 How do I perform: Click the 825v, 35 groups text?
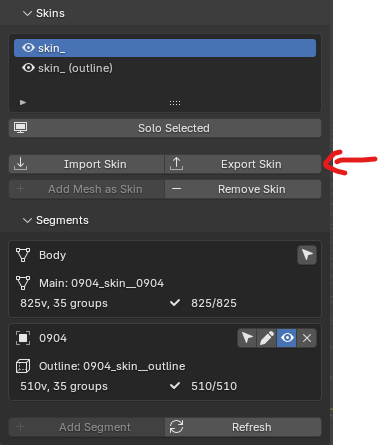point(64,303)
